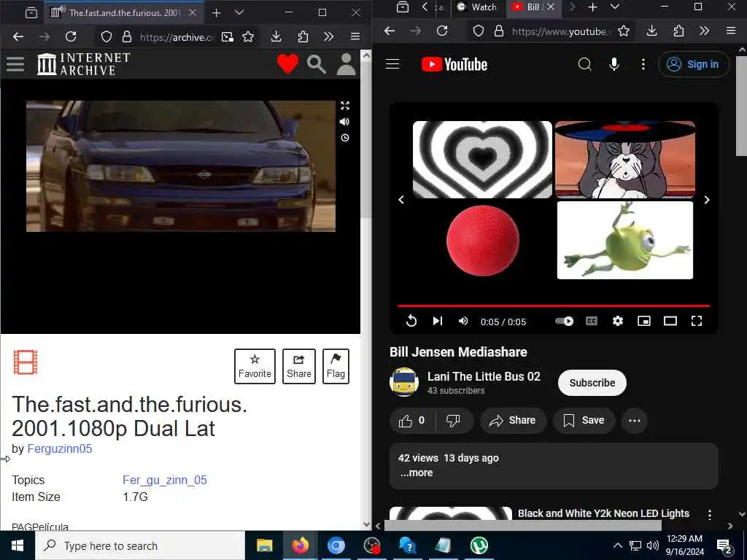Open extensions in archive browser window
The width and height of the screenshot is (747, 560).
303,36
